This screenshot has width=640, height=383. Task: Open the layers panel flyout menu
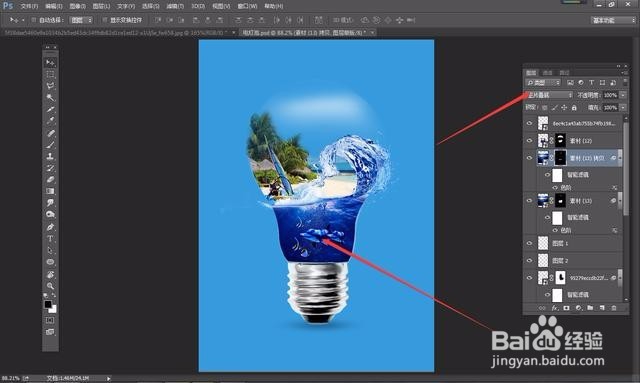(624, 73)
